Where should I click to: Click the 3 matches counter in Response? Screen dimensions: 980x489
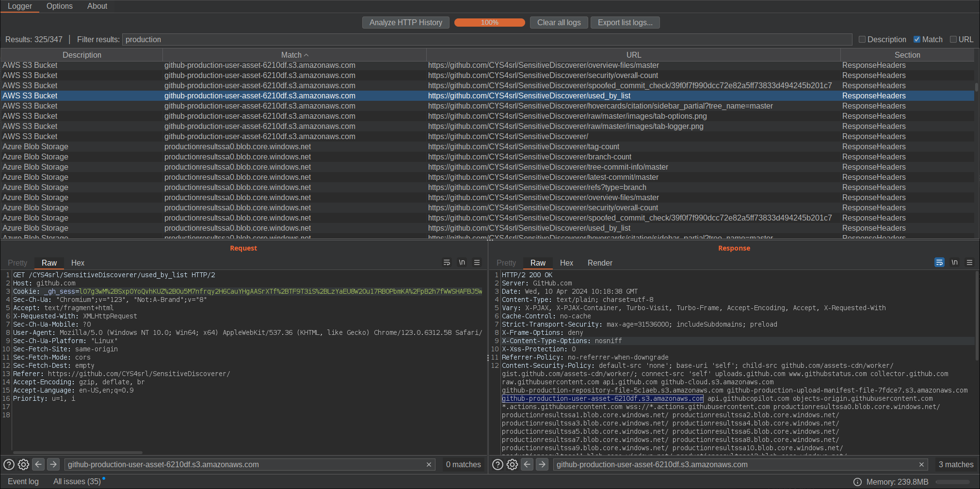pos(956,465)
